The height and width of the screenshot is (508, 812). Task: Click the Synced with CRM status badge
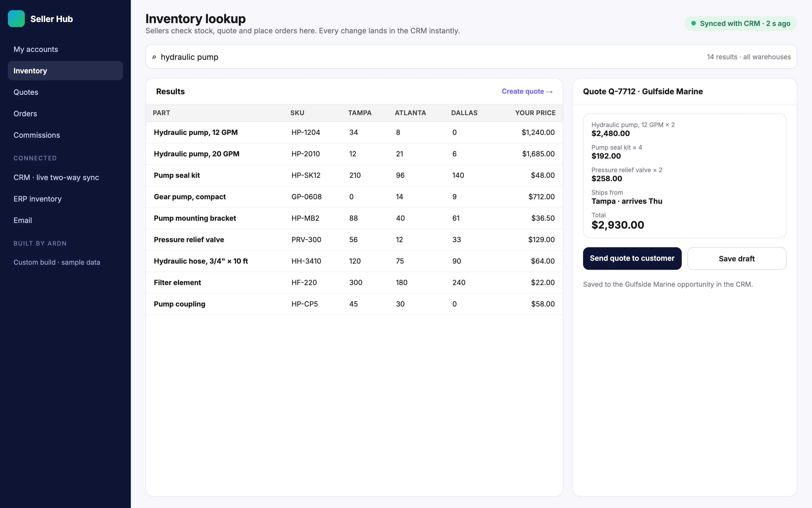coord(741,23)
